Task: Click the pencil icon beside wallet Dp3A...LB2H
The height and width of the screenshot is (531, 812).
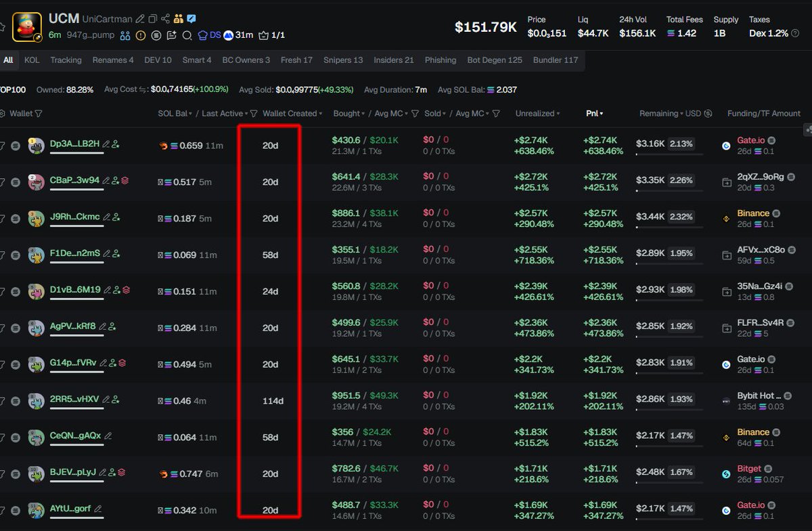Action: (106, 144)
